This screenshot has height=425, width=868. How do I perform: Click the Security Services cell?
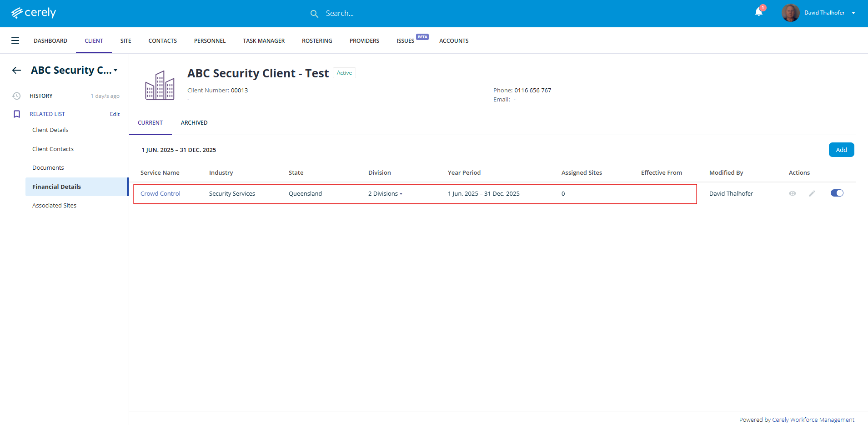pos(232,193)
